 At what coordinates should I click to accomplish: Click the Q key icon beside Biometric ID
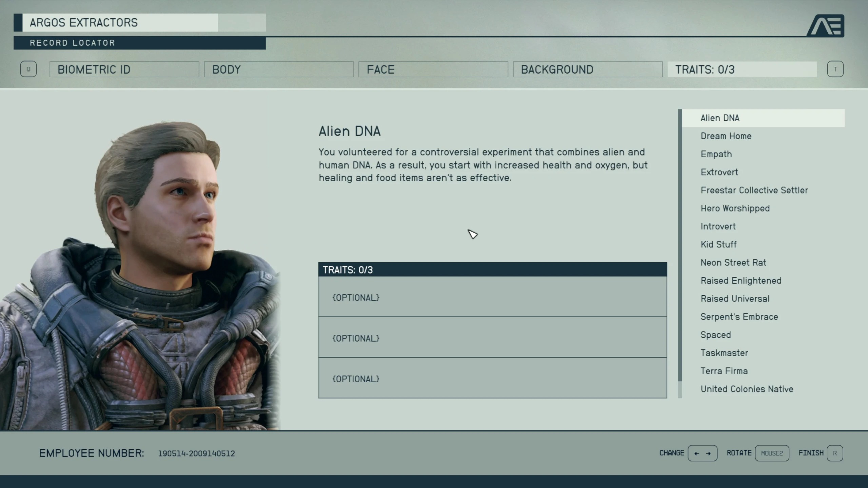point(28,69)
